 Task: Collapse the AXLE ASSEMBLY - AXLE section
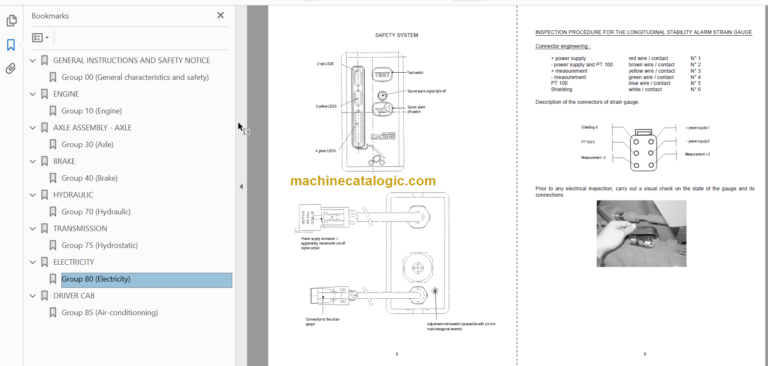(x=33, y=127)
